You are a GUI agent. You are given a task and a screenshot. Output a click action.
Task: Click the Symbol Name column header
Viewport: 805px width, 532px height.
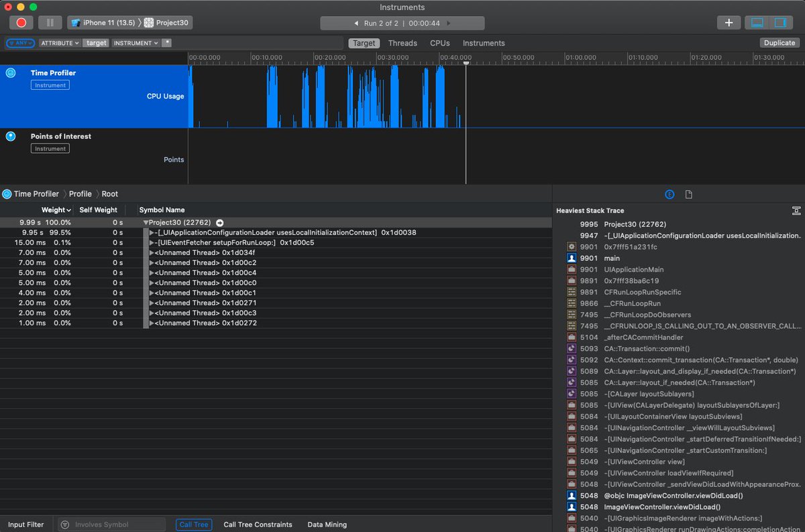tap(162, 210)
